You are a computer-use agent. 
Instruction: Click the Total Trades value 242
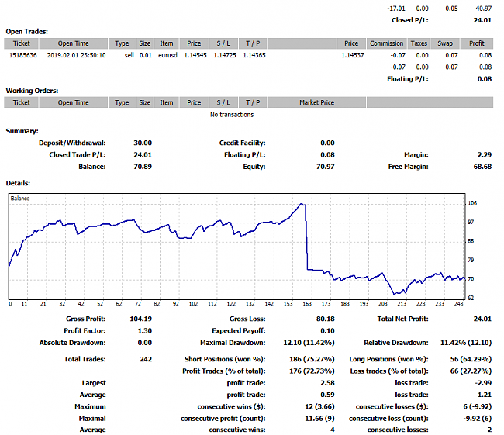(146, 359)
